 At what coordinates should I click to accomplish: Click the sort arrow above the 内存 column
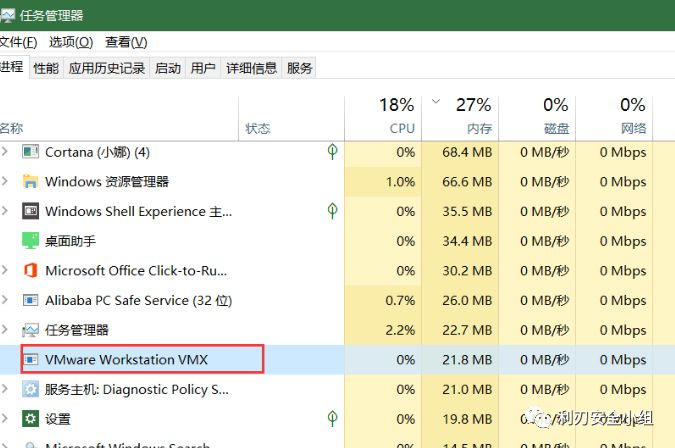436,102
